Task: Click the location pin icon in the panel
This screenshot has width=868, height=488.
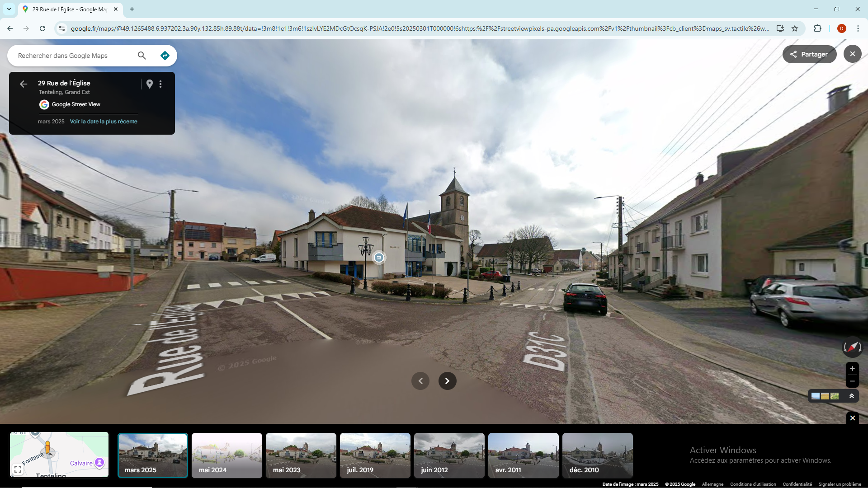Action: (x=150, y=84)
